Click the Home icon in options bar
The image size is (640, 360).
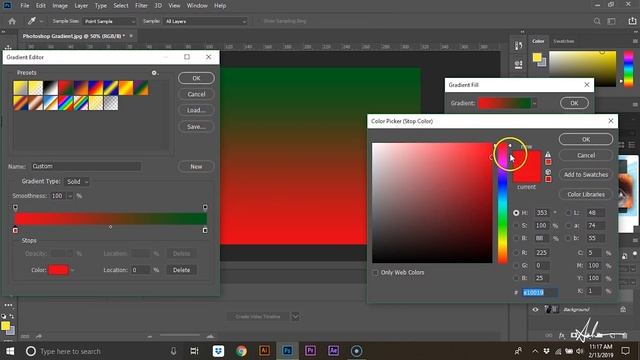12,21
